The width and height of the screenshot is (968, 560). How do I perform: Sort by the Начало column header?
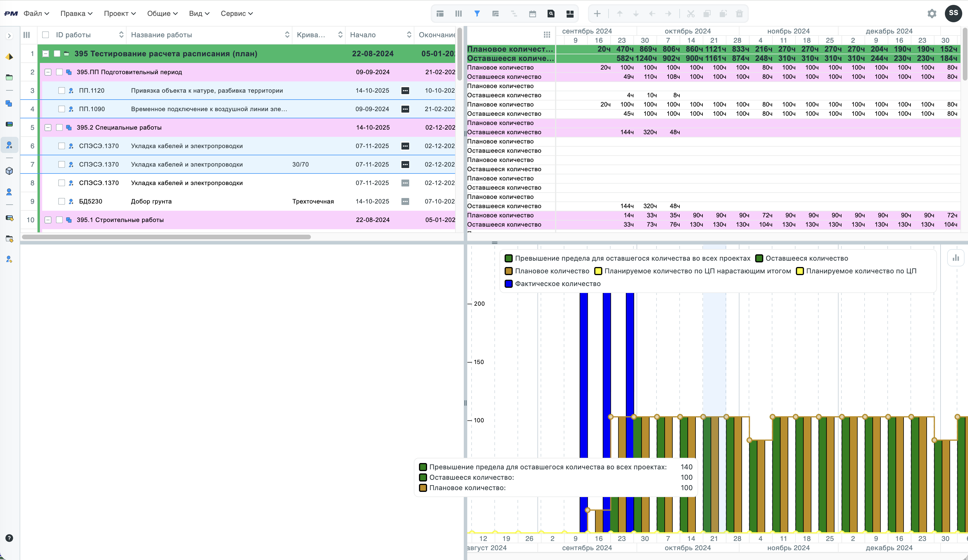point(363,35)
